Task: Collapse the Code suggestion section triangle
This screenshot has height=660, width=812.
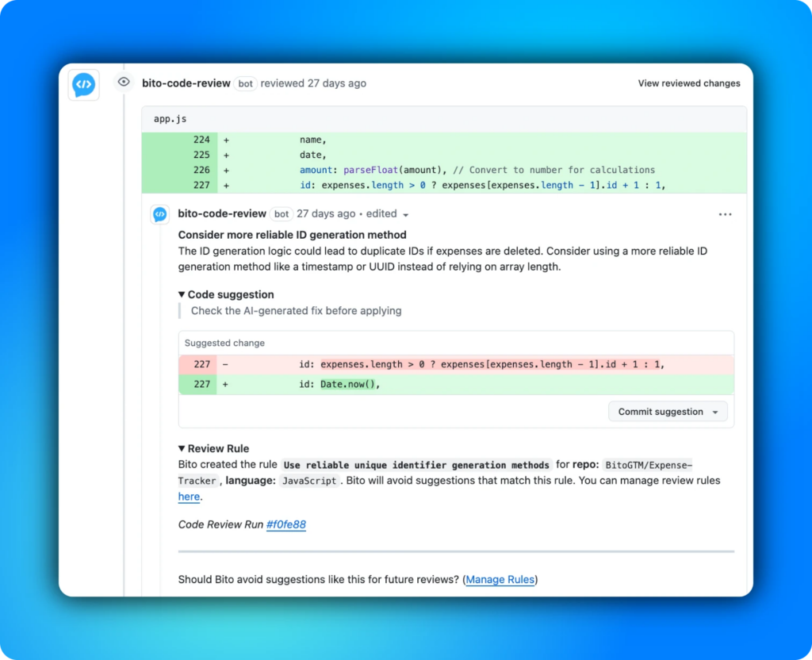Action: pos(183,294)
